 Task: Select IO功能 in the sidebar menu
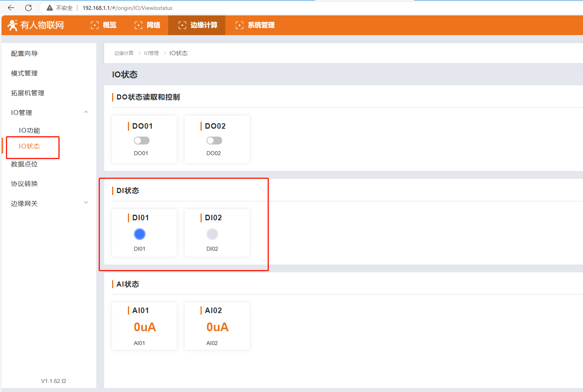(x=29, y=130)
